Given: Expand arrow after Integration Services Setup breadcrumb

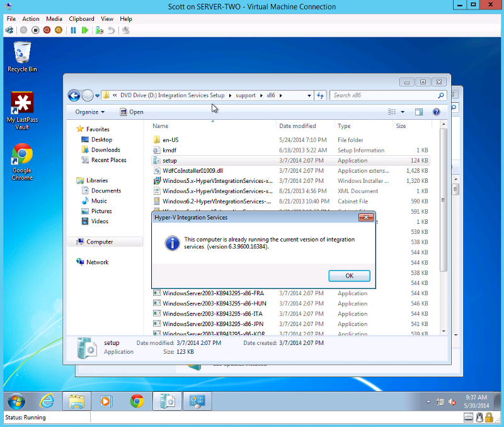Looking at the screenshot, I should pyautogui.click(x=230, y=96).
